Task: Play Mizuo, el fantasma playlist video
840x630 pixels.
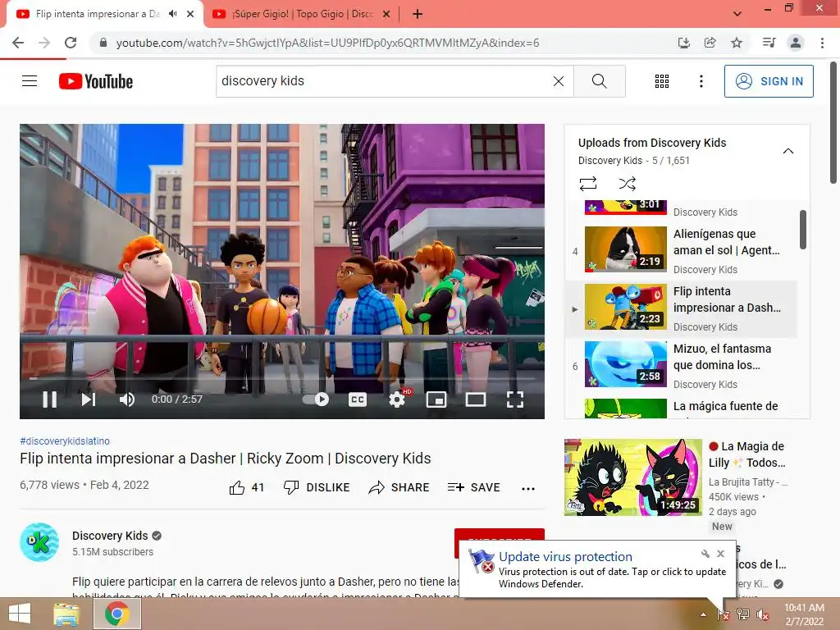Action: point(682,365)
